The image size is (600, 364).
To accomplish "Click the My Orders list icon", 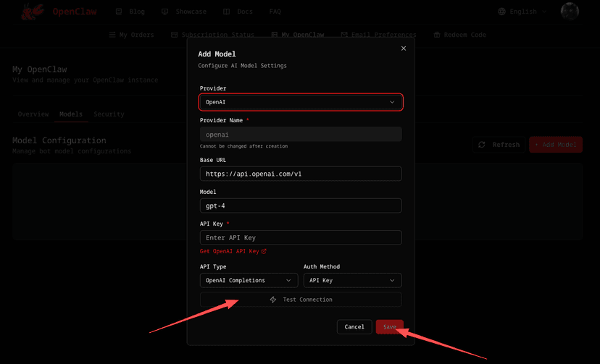I will (x=112, y=35).
